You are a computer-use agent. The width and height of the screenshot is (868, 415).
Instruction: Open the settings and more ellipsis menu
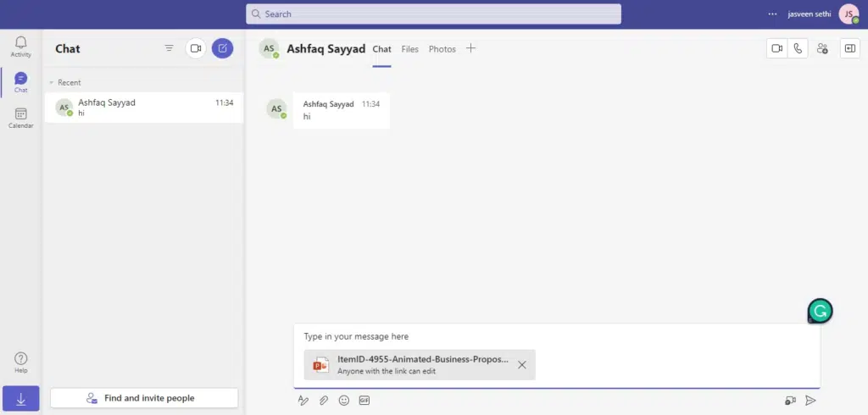(x=772, y=14)
